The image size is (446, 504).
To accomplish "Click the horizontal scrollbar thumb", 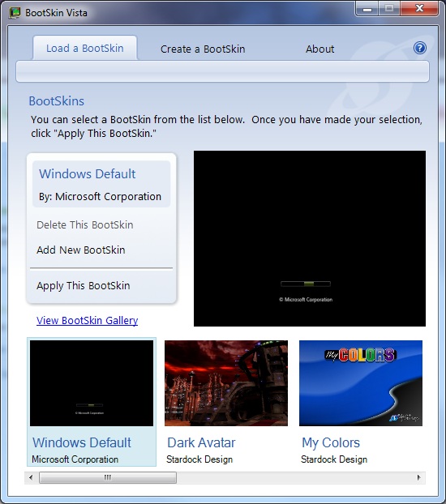I will click(108, 477).
